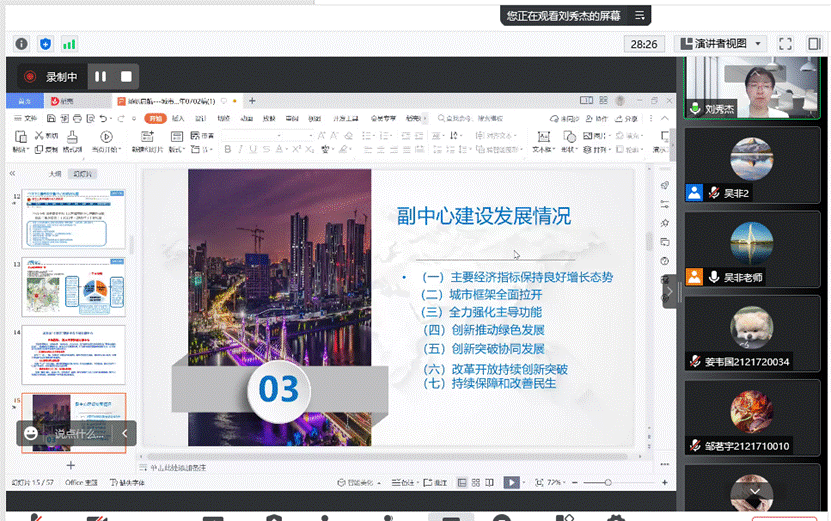The height and width of the screenshot is (521, 831).
Task: Add new slide with plus button
Action: pos(70,465)
